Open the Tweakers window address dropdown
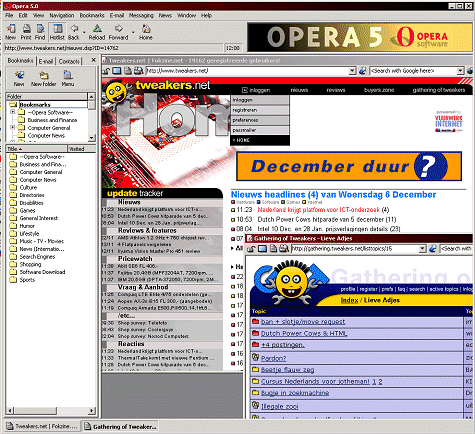Screen dimensions: 475x434 (x=352, y=71)
